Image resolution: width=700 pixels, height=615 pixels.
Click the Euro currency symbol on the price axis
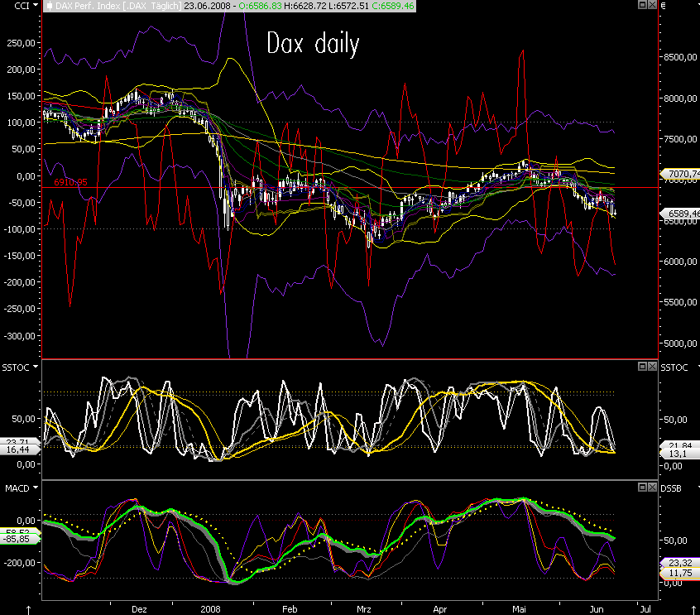663,6
